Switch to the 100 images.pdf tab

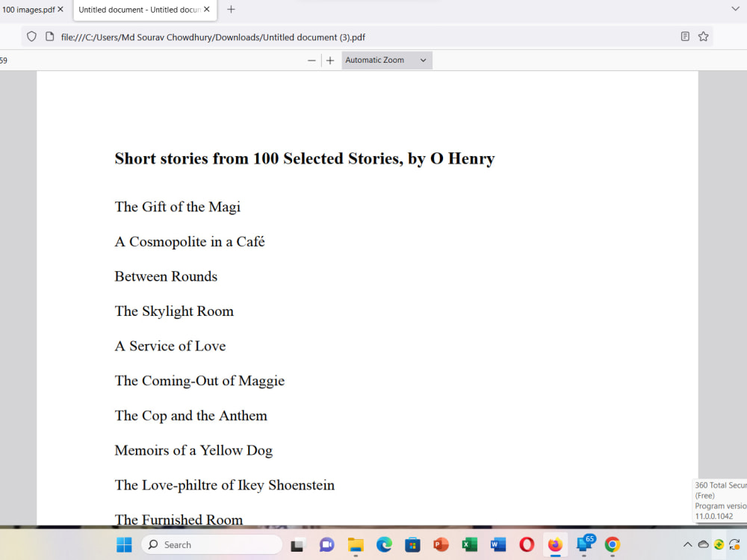click(28, 10)
